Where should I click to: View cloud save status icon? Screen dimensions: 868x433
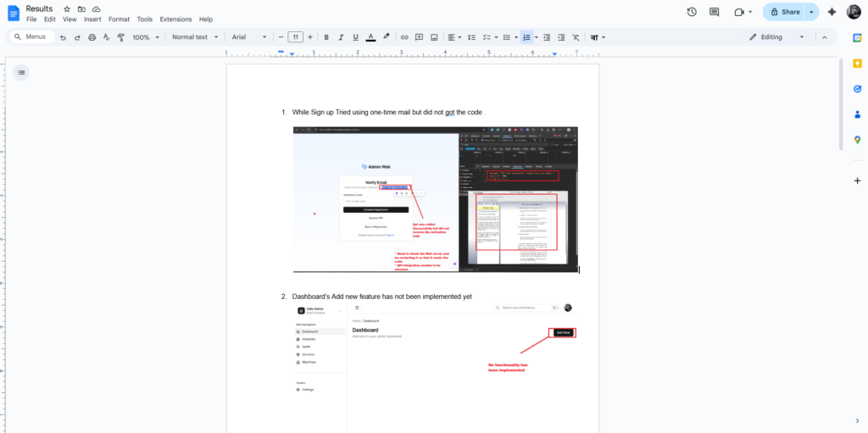click(97, 8)
